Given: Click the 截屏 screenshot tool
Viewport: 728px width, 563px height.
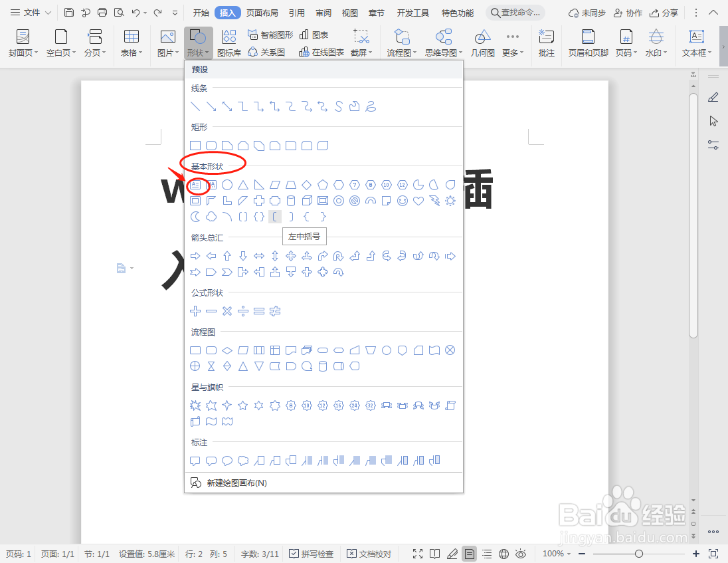Looking at the screenshot, I should (361, 43).
